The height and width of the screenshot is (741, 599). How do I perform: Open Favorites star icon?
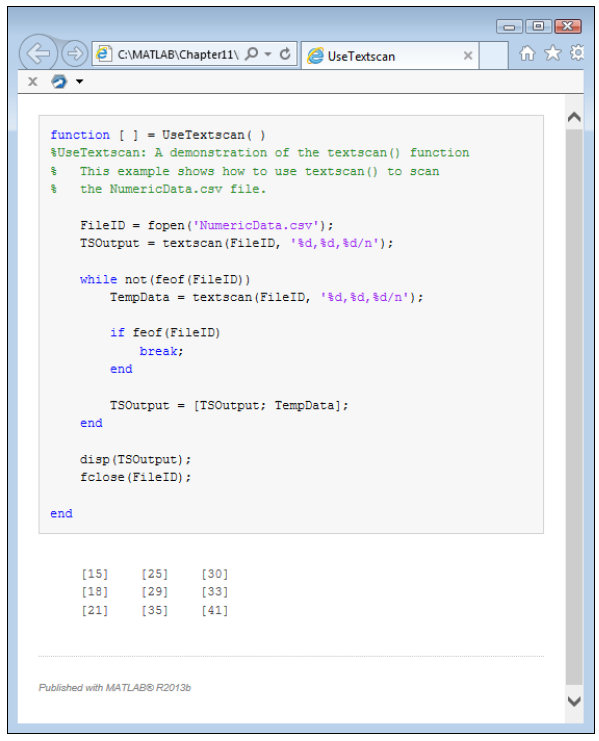pyautogui.click(x=552, y=53)
